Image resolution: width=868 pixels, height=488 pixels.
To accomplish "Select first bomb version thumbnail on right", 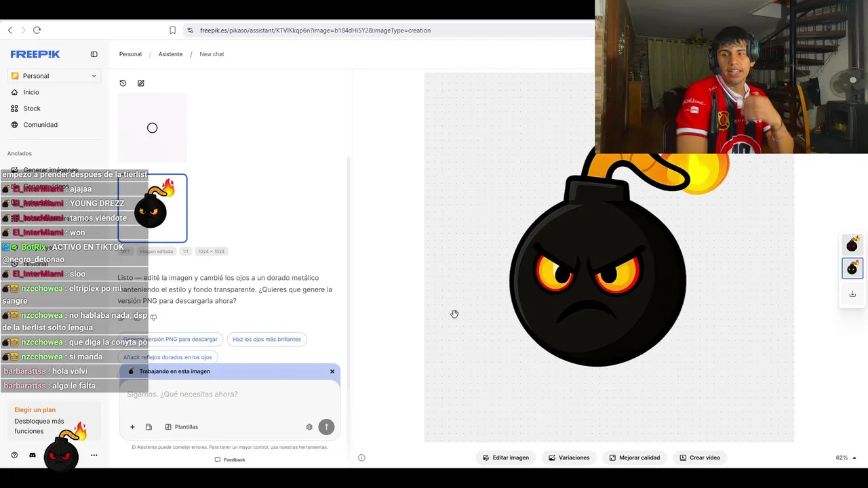I will coord(852,244).
